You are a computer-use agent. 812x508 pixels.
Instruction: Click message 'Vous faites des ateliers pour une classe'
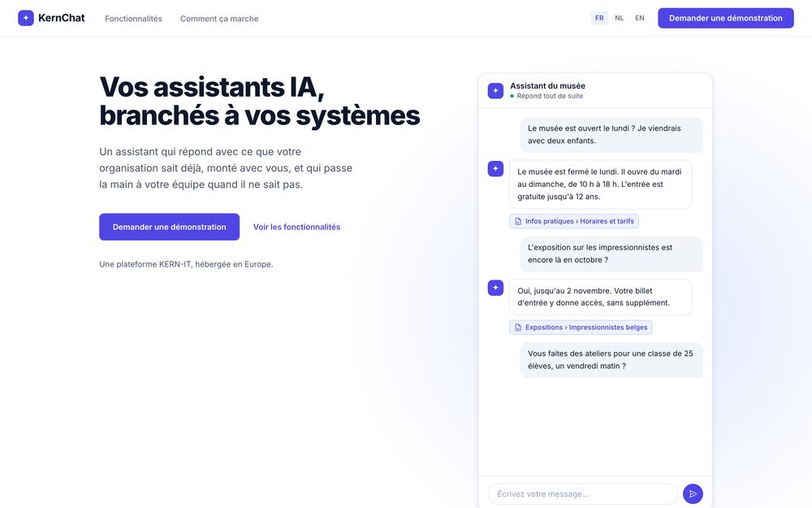click(611, 360)
